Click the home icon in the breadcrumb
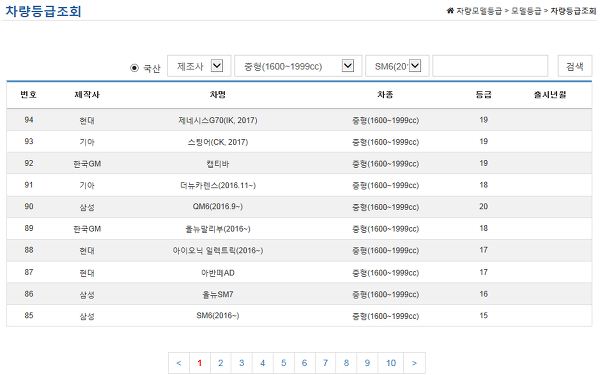 click(450, 10)
